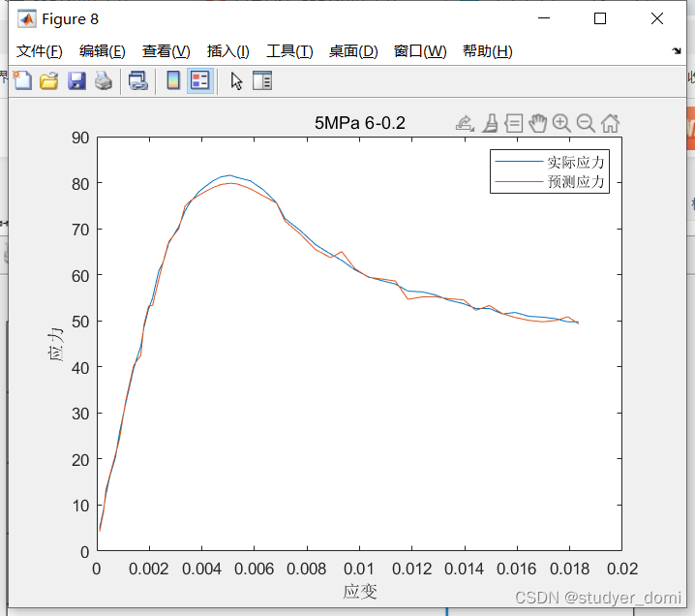Maximize the Figure 8 window
The height and width of the screenshot is (616, 695).
600,18
